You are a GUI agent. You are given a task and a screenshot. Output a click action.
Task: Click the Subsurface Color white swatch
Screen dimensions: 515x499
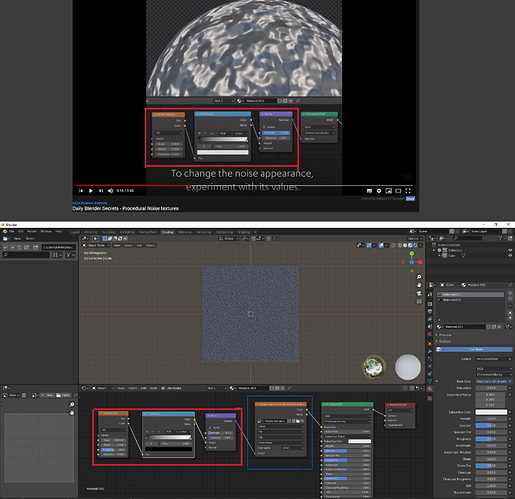(x=491, y=412)
